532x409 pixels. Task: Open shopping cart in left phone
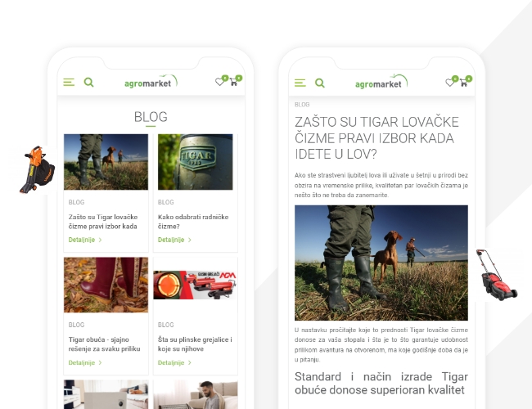(x=234, y=82)
